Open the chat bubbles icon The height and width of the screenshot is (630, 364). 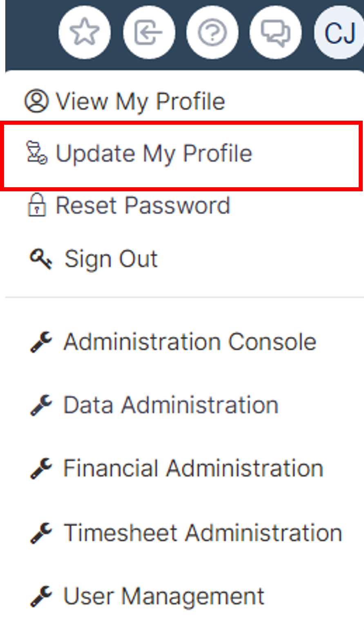click(x=276, y=32)
